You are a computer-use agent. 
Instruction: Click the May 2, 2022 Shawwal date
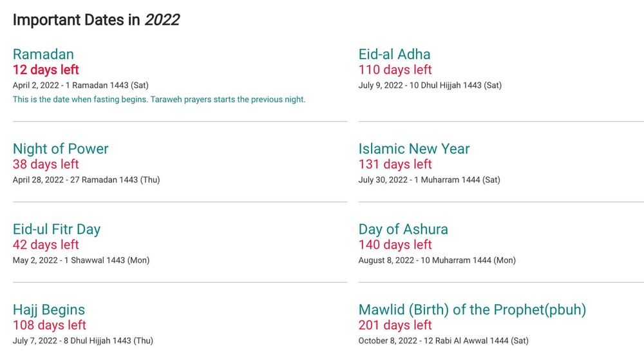[x=81, y=260]
